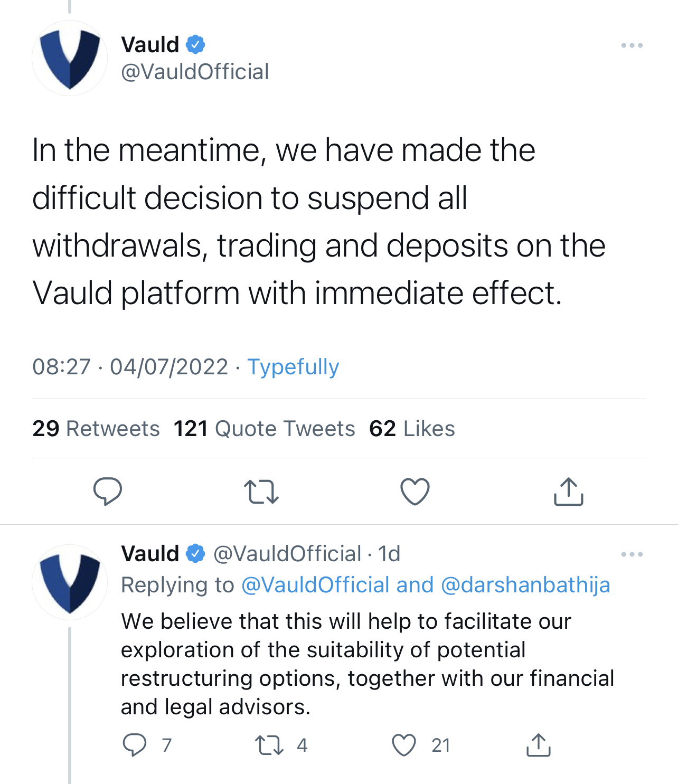678x784 pixels.
Task: Reply to the restructuring options tweet
Action: (135, 745)
